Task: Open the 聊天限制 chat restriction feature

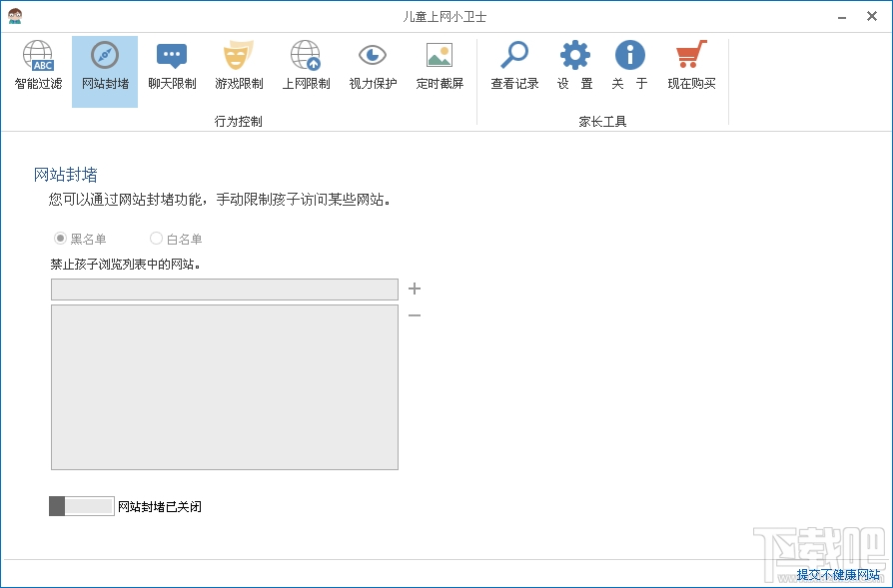Action: 171,65
